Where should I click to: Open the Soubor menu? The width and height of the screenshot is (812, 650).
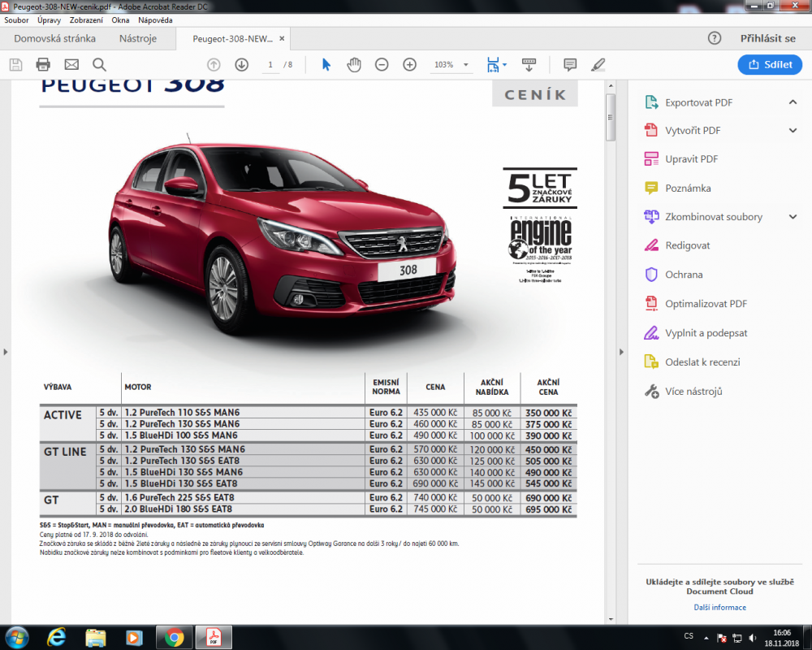tap(16, 20)
